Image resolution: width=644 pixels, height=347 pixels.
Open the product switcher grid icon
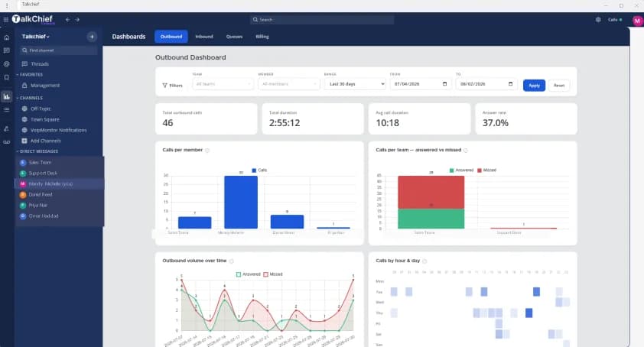[x=6, y=19]
